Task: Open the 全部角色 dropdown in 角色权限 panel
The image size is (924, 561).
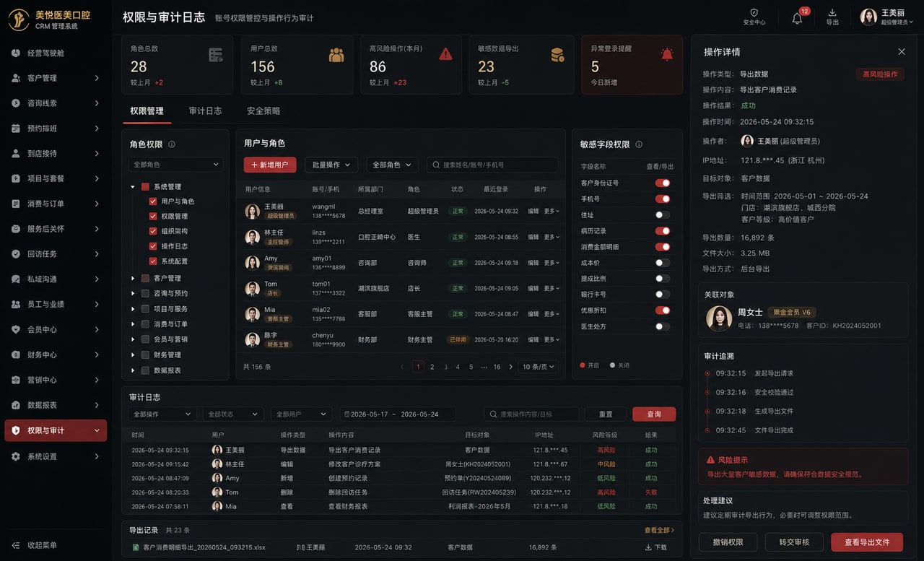Action: pos(175,165)
